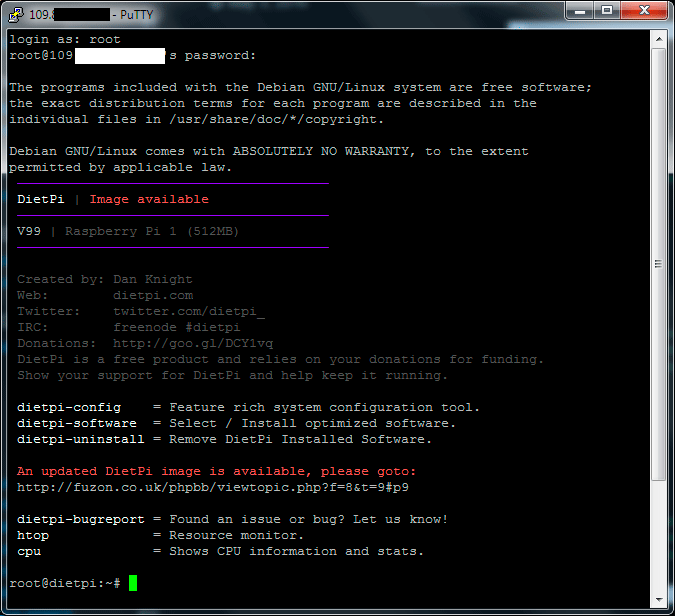This screenshot has height=616, width=675.
Task: Click the 'DietPi' header text
Action: click(x=40, y=199)
